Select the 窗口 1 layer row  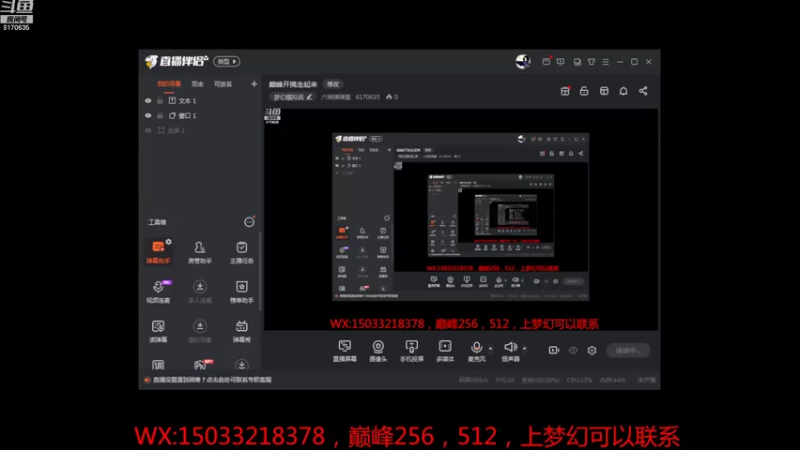201,115
